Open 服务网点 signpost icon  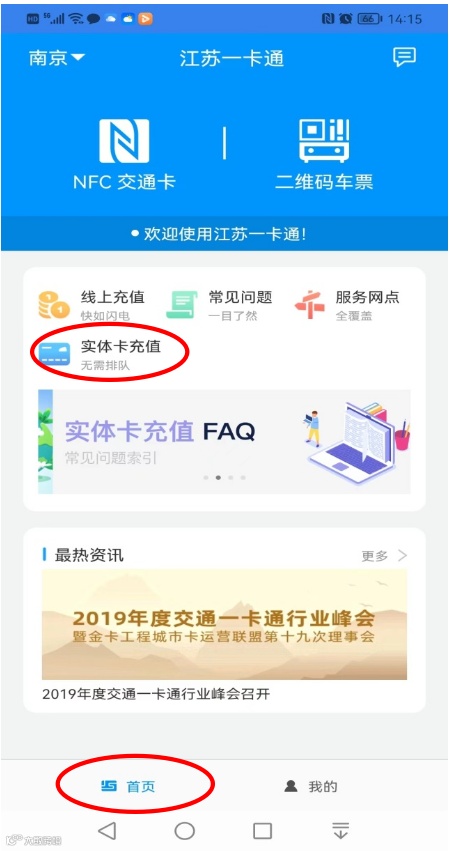point(309,304)
